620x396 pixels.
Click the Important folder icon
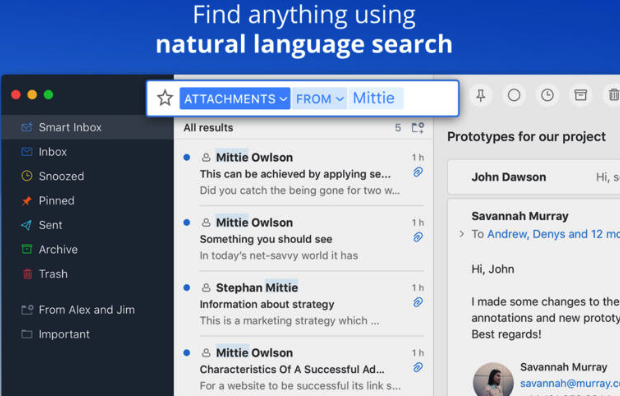point(27,334)
